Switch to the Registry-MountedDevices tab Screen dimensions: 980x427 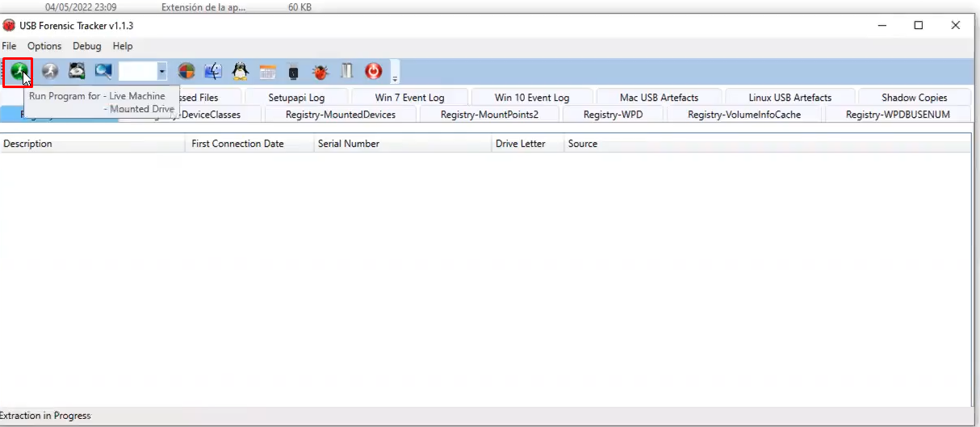click(x=341, y=115)
